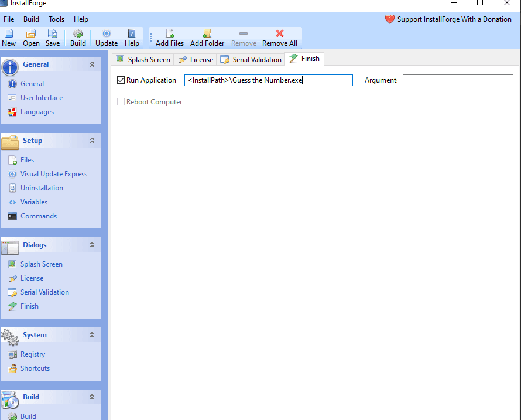The height and width of the screenshot is (420, 521).
Task: Click the toolbar drag handle dots
Action: pos(151,37)
